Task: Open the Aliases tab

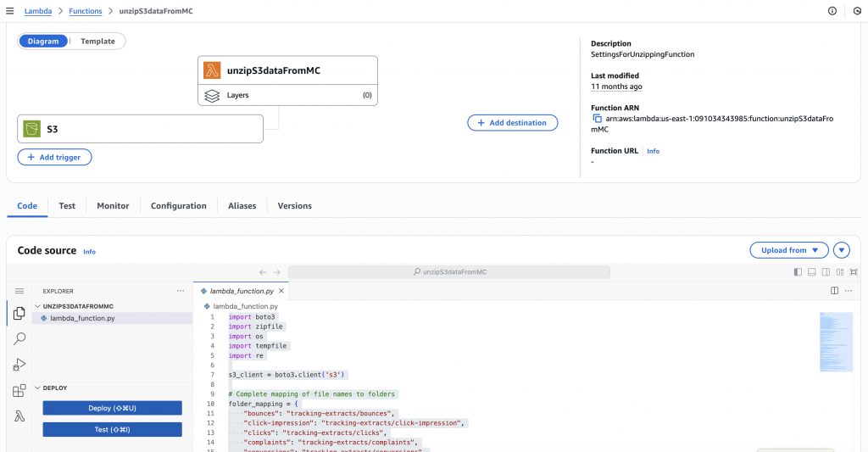Action: [242, 205]
